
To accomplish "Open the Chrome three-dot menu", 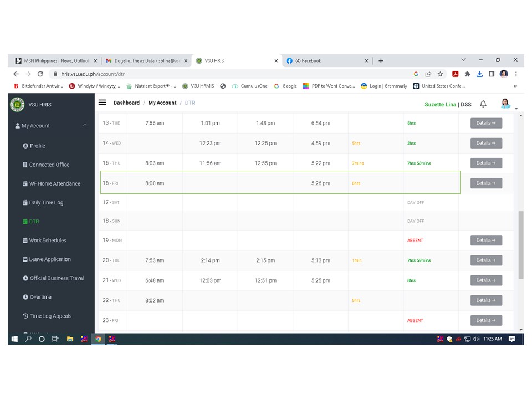I will pos(516,74).
